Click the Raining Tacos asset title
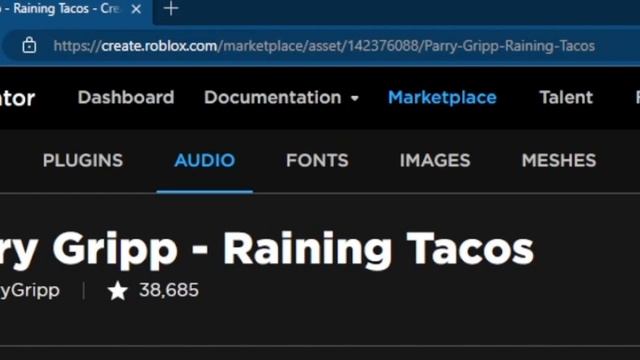The height and width of the screenshot is (360, 640). click(267, 250)
